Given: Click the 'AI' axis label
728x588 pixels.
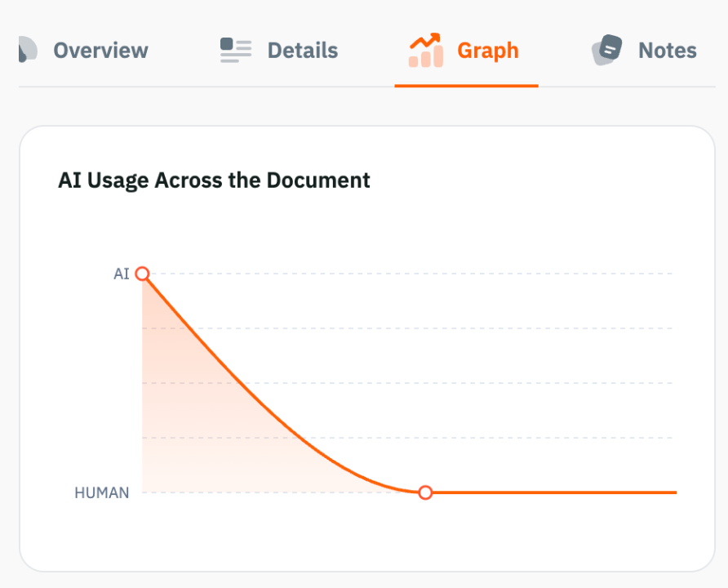Looking at the screenshot, I should coord(121,274).
